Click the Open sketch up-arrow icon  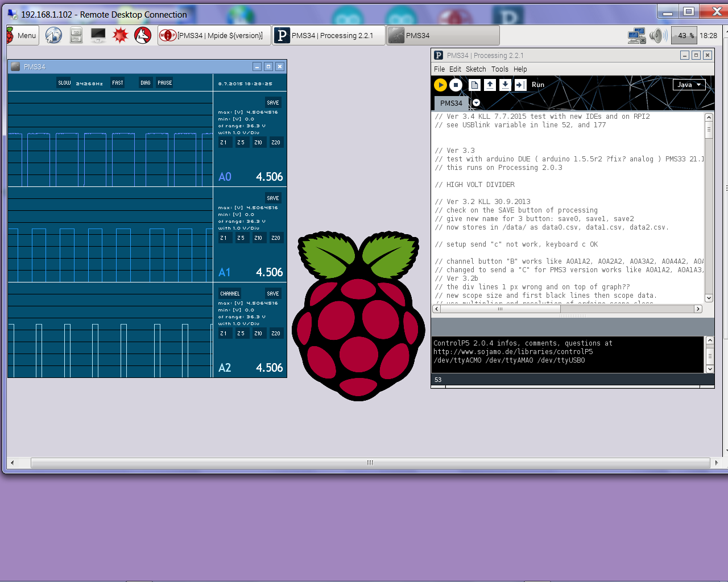(x=490, y=85)
